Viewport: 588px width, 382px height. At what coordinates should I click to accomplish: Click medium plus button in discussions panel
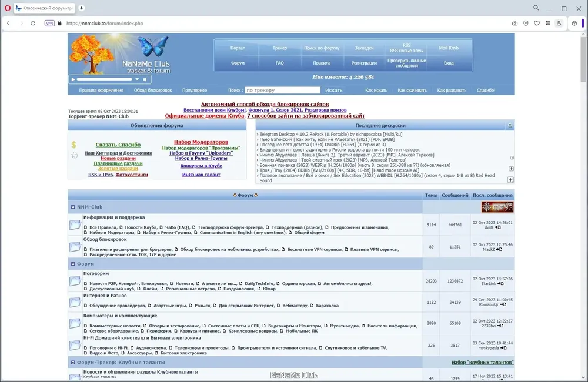(511, 169)
